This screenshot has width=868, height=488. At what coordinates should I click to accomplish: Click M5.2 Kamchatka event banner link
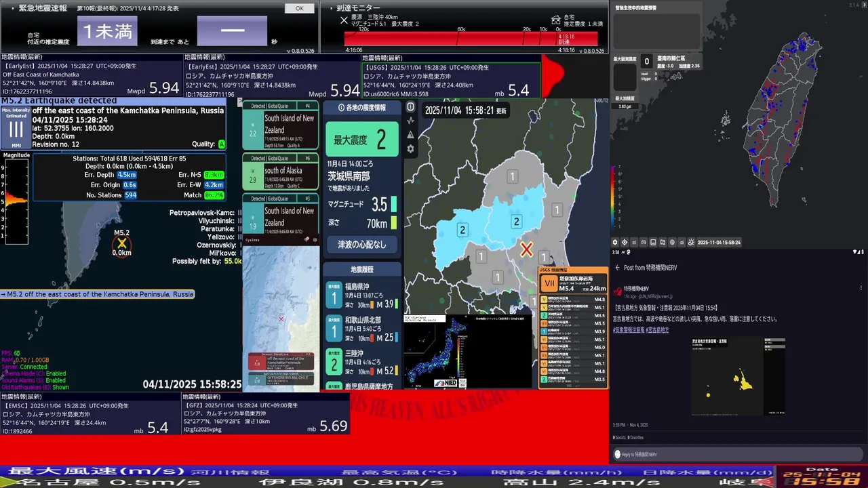click(x=97, y=294)
